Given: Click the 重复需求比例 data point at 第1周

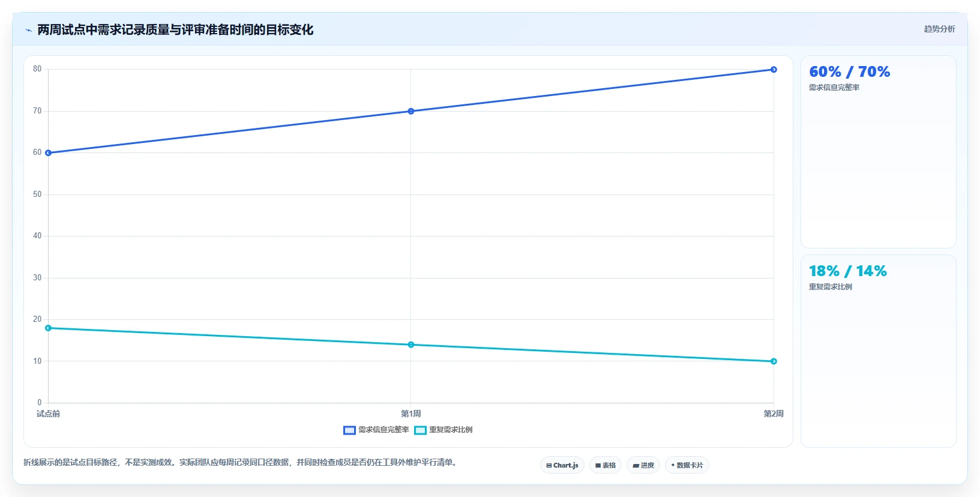Looking at the screenshot, I should point(411,345).
